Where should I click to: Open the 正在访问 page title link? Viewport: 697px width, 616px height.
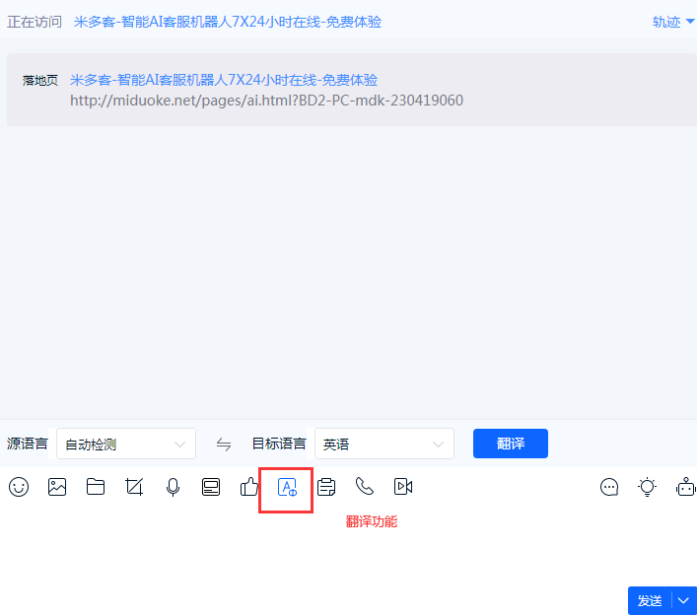tap(228, 22)
